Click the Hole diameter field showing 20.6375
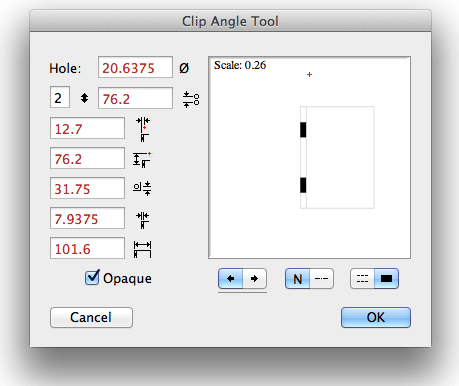The height and width of the screenshot is (386, 459). click(x=135, y=67)
